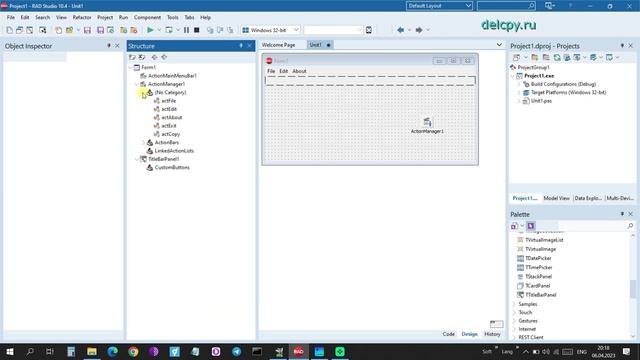The width and height of the screenshot is (640, 360).
Task: Expand Build Configurations (Debug) node
Action: click(519, 84)
